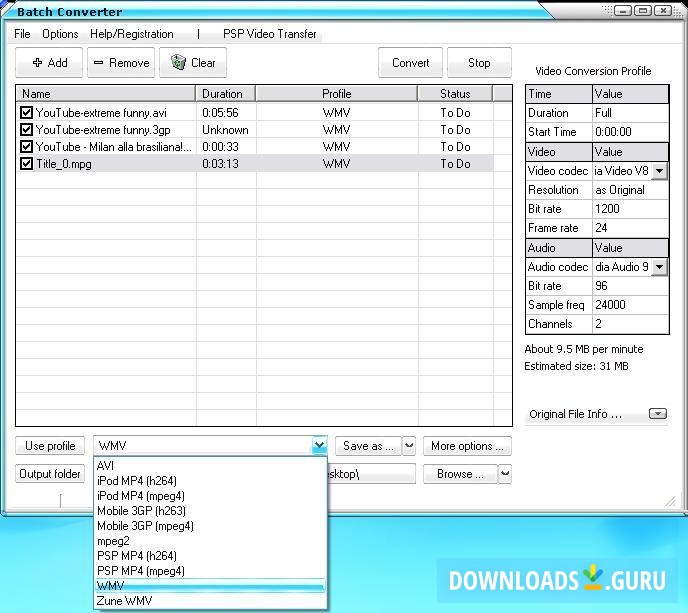This screenshot has height=613, width=688.
Task: Click the Duration column header
Action: click(226, 94)
